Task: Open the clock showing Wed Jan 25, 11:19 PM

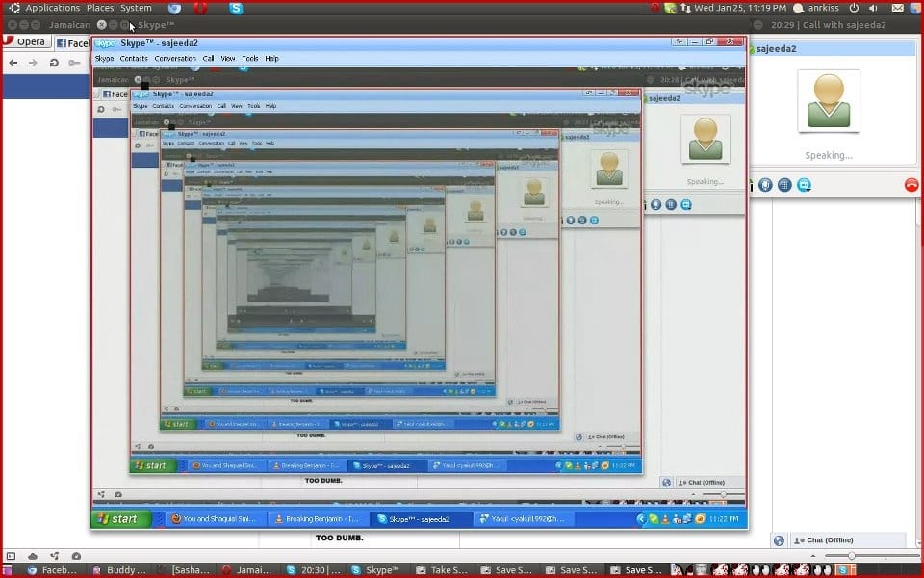Action: pyautogui.click(x=740, y=8)
